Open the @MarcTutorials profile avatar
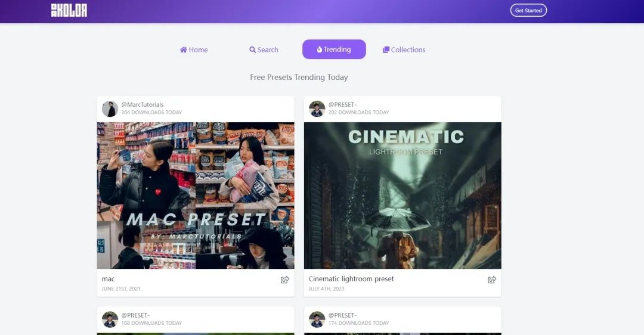The image size is (644, 335). (110, 109)
